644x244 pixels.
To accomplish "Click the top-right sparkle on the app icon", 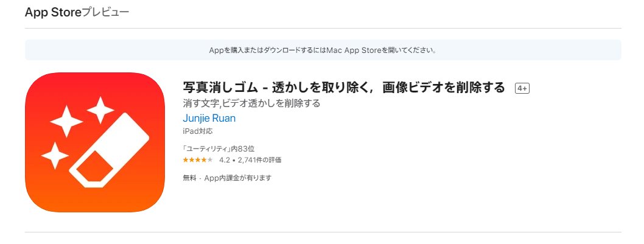I will point(99,110).
